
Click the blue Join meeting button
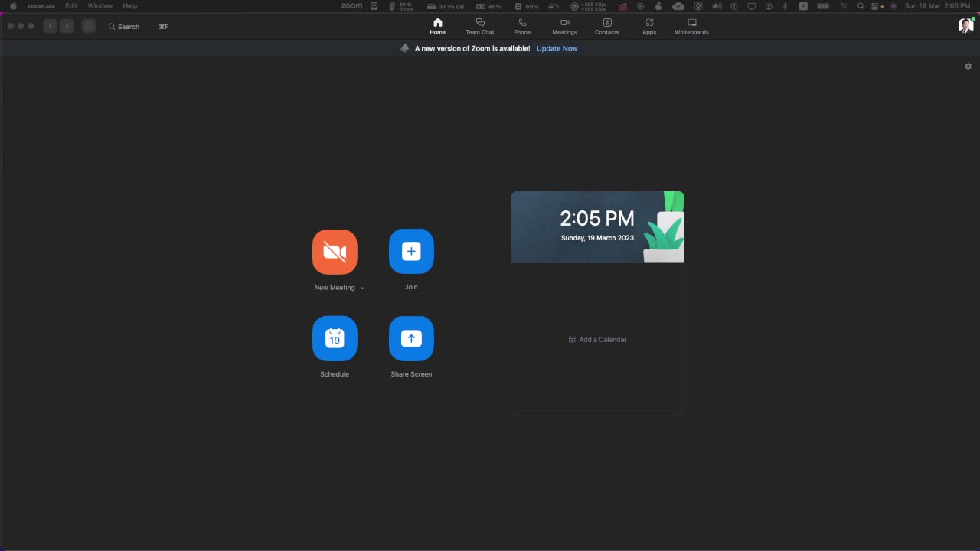click(411, 252)
